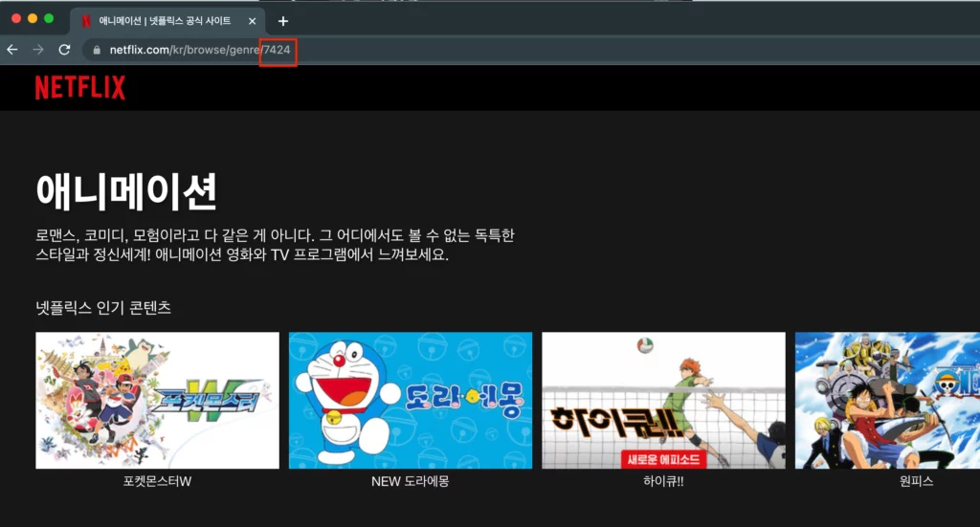Screen dimensions: 980x527
Task: Click the padlock site info icon
Action: coord(97,50)
